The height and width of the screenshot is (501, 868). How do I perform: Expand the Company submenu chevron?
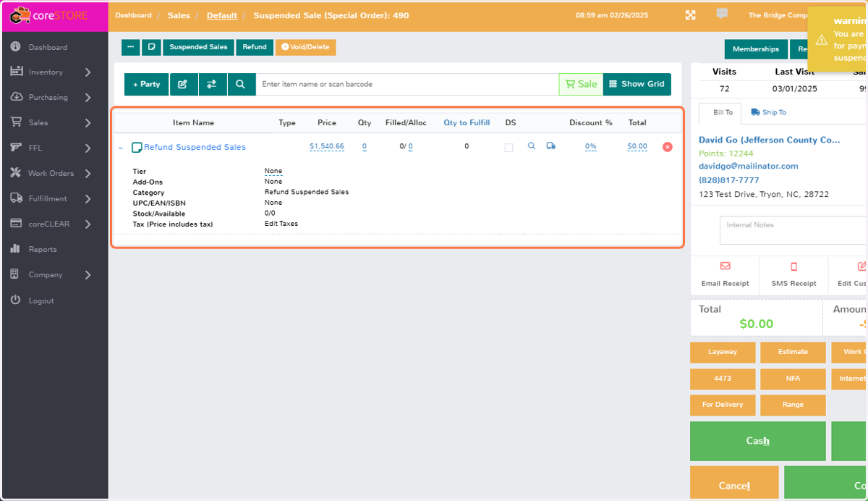(x=88, y=275)
